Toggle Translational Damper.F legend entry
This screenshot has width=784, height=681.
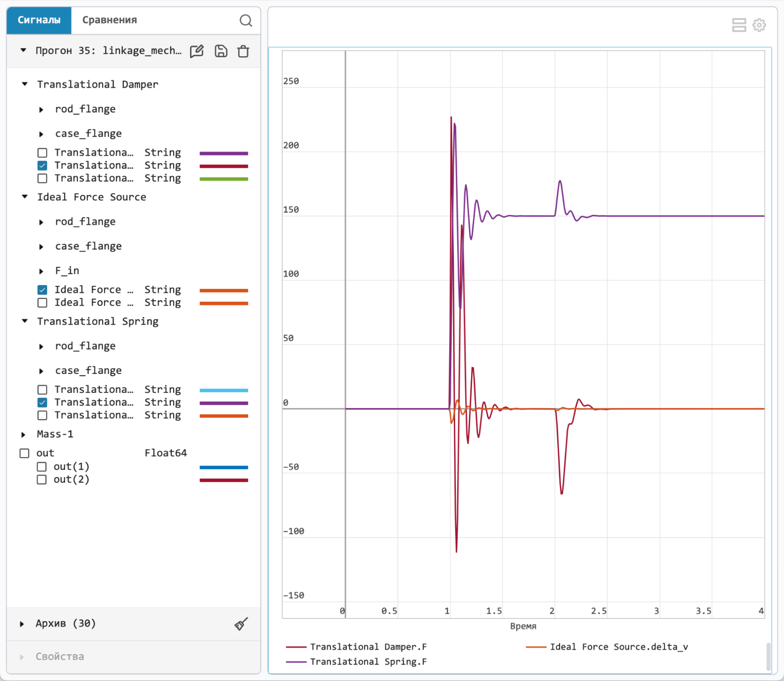[x=356, y=647]
